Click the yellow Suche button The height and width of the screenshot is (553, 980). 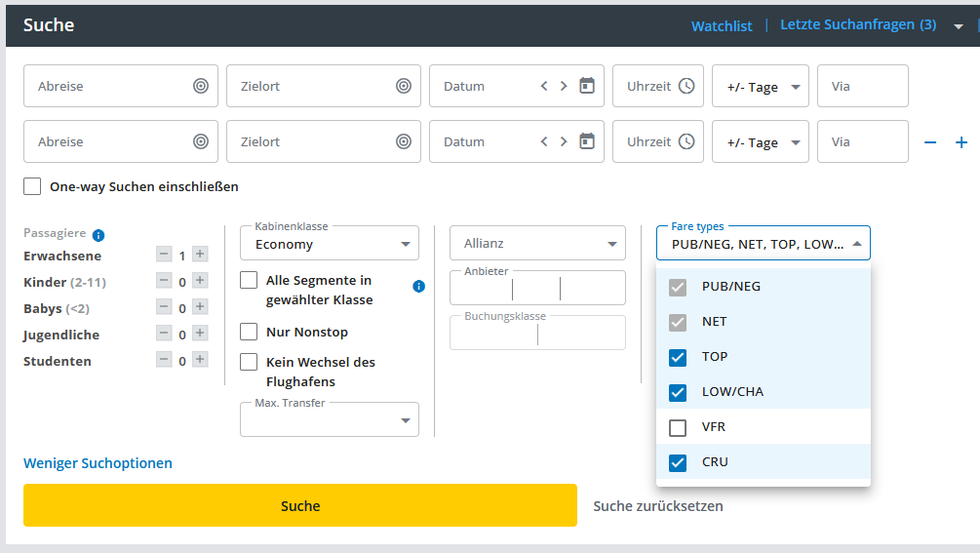300,505
